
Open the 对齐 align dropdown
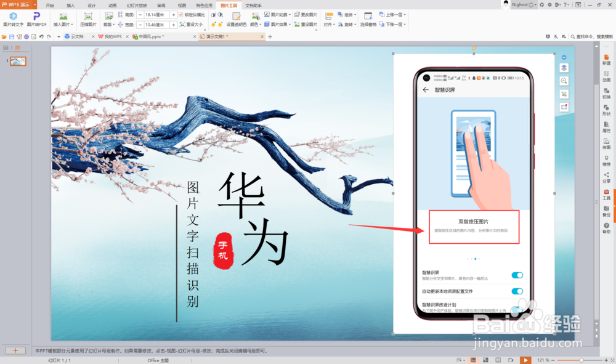tap(329, 25)
